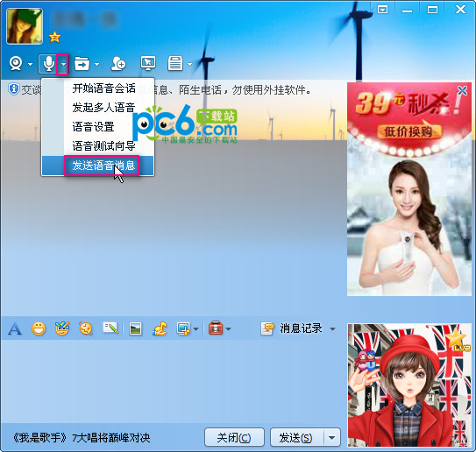Expand 消息记录 dropdown arrow

coord(333,328)
